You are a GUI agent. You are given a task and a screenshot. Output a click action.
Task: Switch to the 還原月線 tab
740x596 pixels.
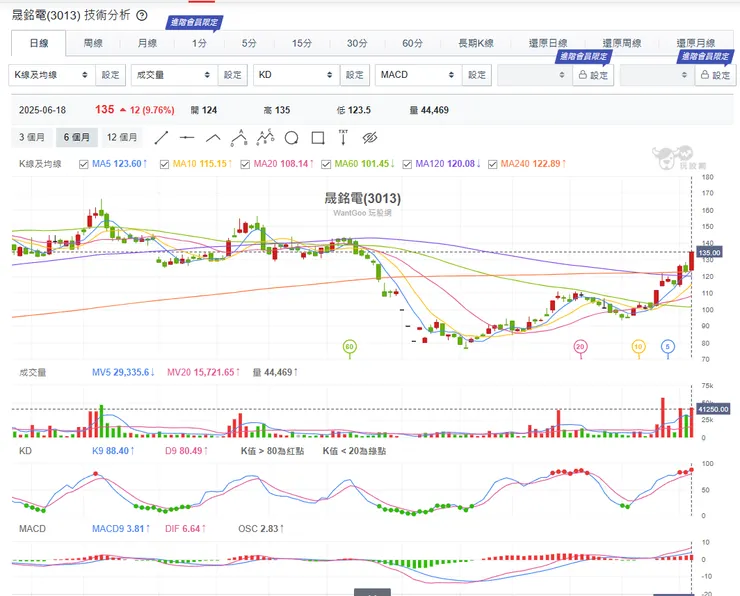click(696, 43)
